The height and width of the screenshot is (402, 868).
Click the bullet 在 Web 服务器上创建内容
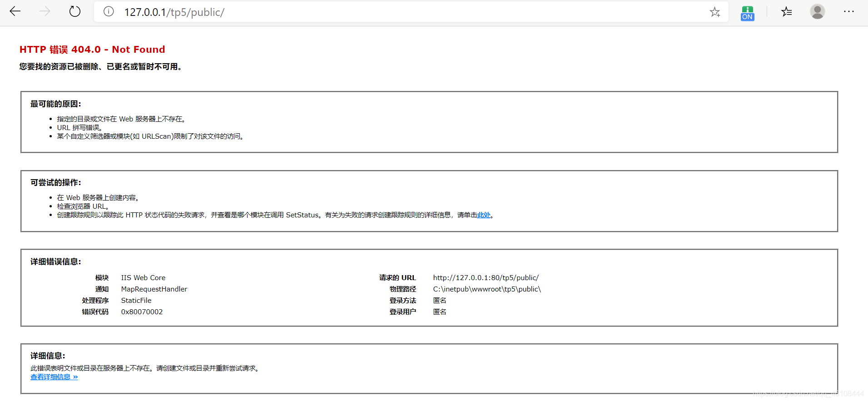(x=98, y=198)
